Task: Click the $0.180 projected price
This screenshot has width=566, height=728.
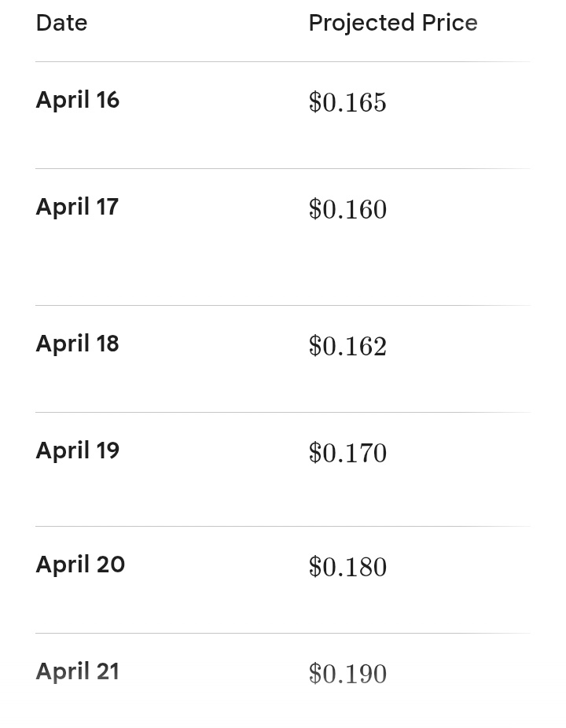Action: [347, 567]
